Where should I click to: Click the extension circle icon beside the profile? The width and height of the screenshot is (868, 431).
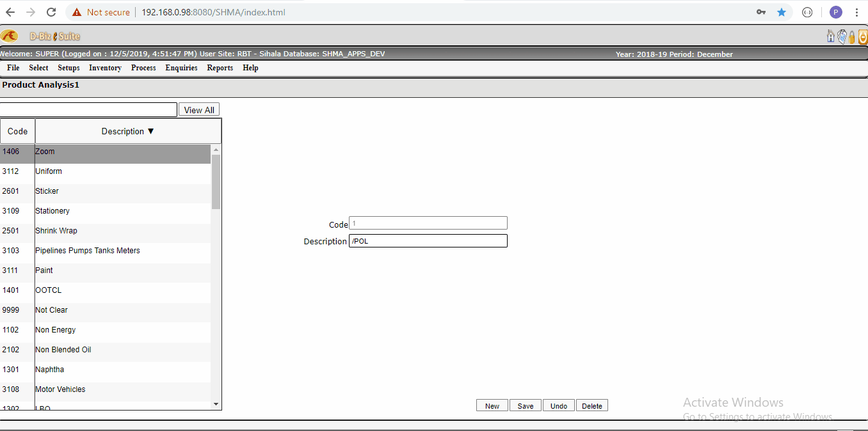click(807, 12)
